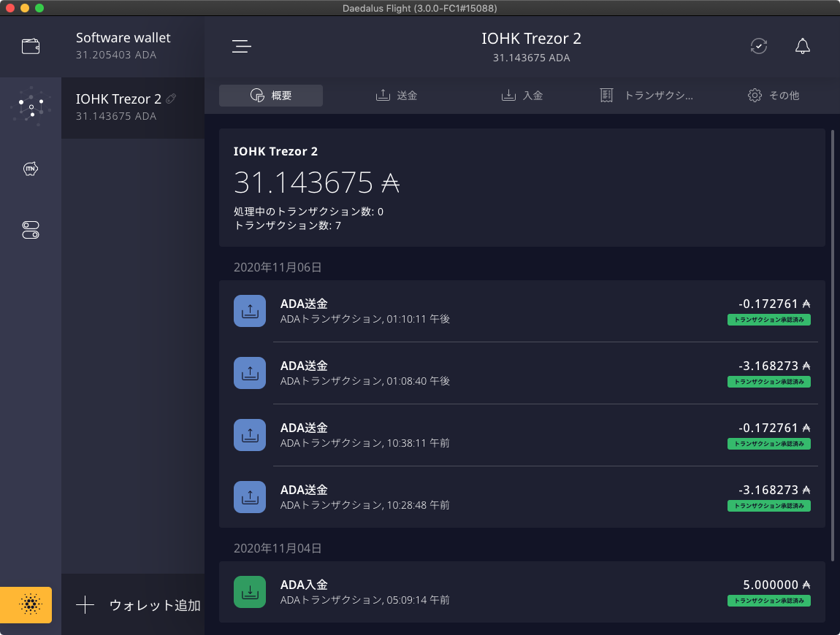Click the send icon of 01:10:11 transaction
This screenshot has height=635, width=840.
pyautogui.click(x=250, y=310)
